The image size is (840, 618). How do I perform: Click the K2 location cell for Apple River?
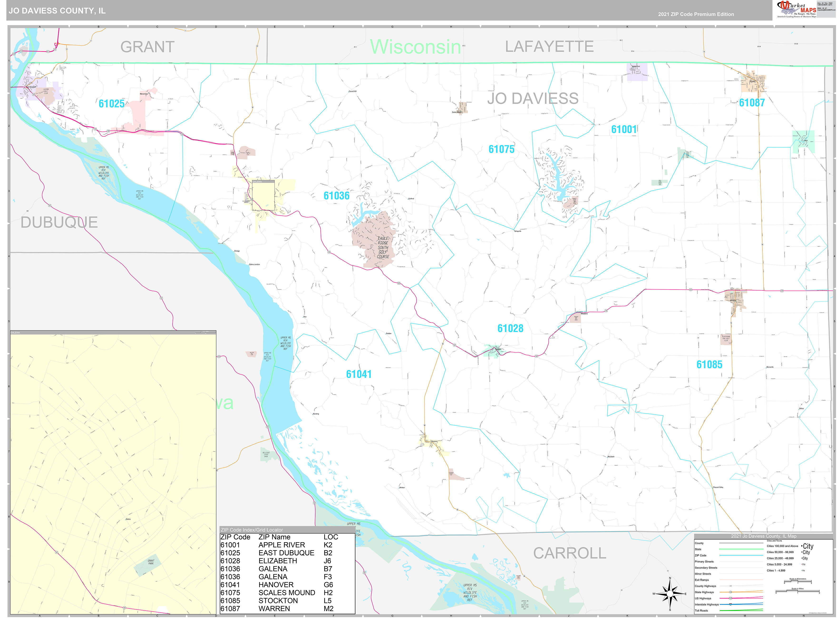coord(328,545)
